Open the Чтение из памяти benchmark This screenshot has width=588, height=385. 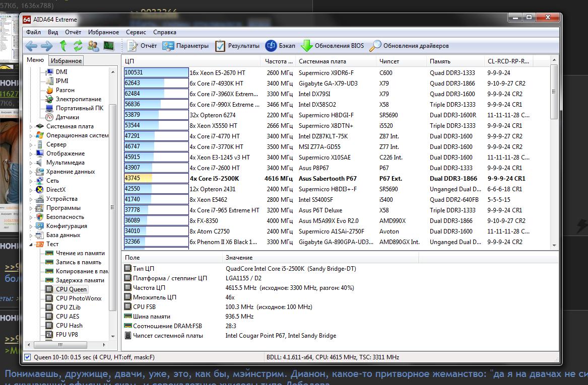[80, 253]
